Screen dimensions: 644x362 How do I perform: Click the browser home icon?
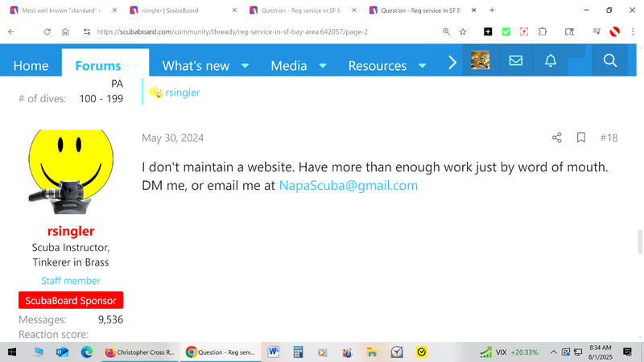(x=65, y=31)
